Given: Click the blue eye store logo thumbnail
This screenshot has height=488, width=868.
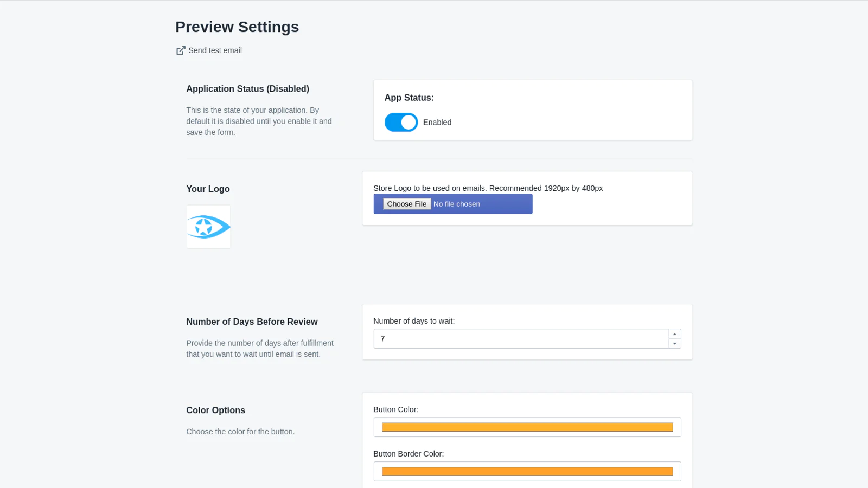Looking at the screenshot, I should coord(209,227).
